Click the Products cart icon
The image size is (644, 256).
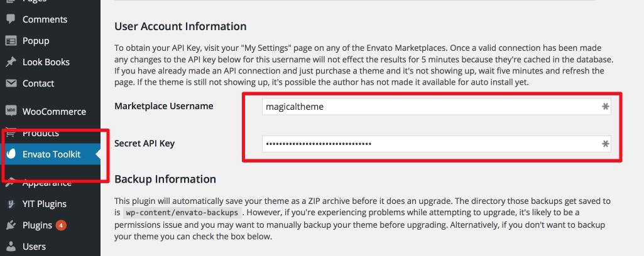pos(11,132)
